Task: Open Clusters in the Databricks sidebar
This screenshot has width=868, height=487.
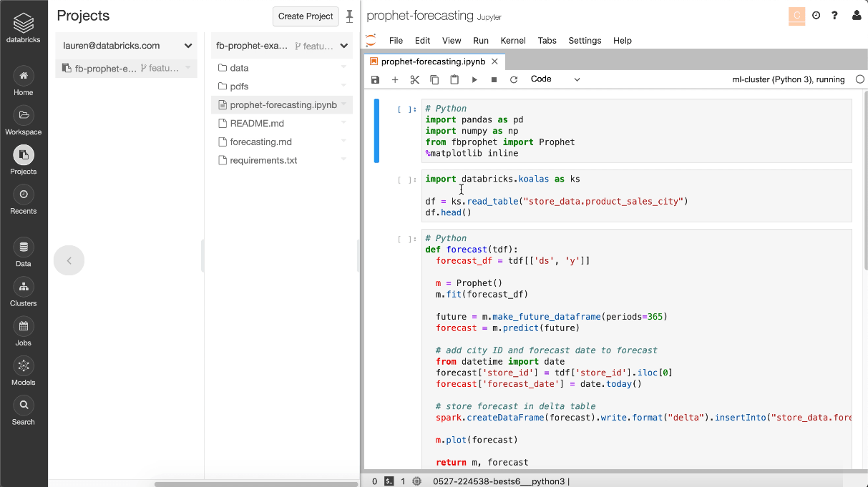Action: [24, 292]
